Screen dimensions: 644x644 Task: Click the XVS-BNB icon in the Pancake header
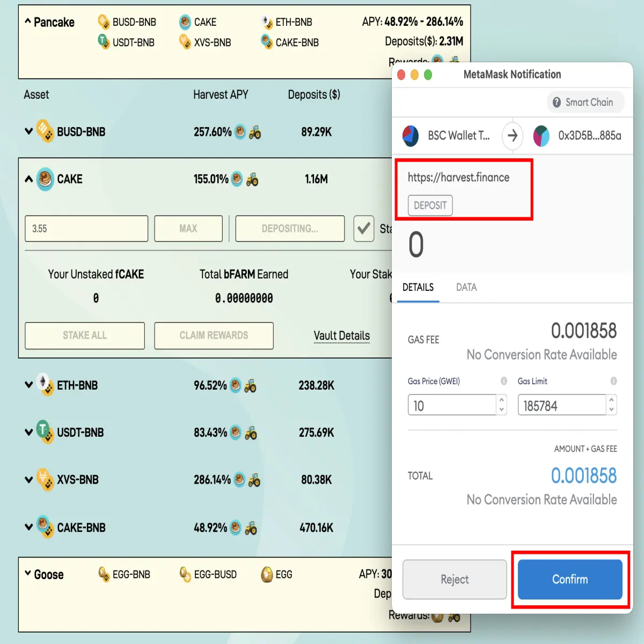[x=185, y=41]
